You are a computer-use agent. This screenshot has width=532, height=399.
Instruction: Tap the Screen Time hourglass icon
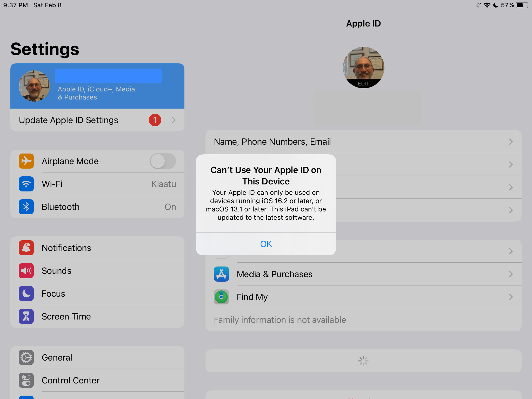pos(26,316)
